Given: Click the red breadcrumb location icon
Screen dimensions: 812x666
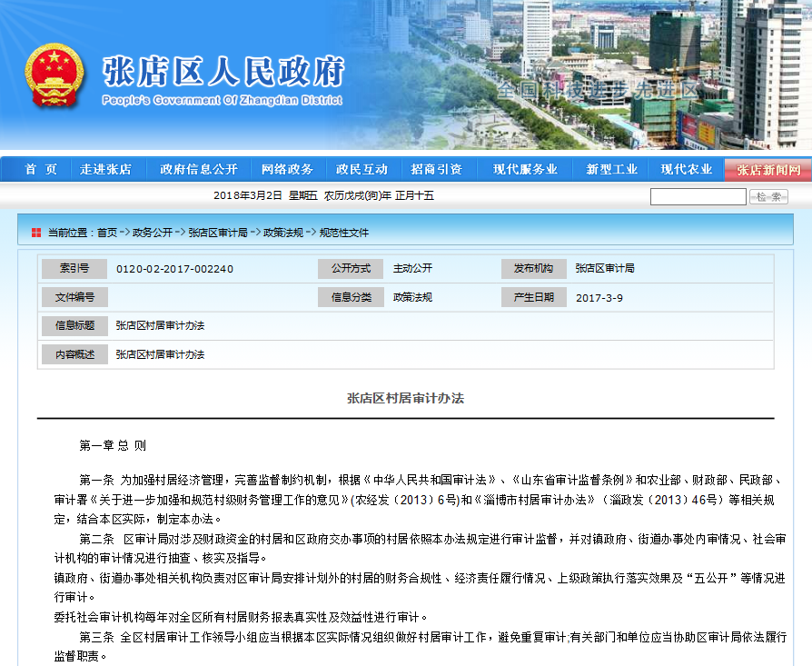Looking at the screenshot, I should click(x=35, y=233).
